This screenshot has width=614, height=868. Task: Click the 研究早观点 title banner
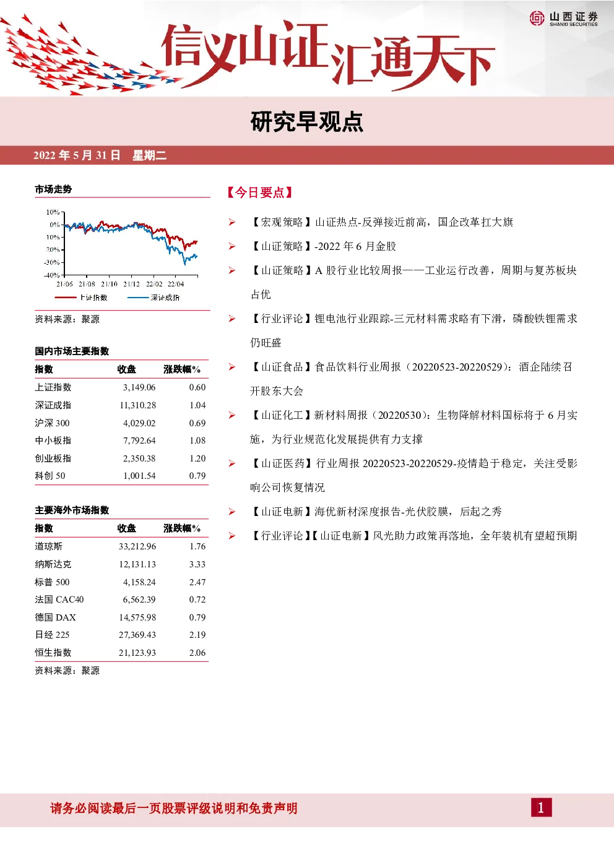(307, 122)
